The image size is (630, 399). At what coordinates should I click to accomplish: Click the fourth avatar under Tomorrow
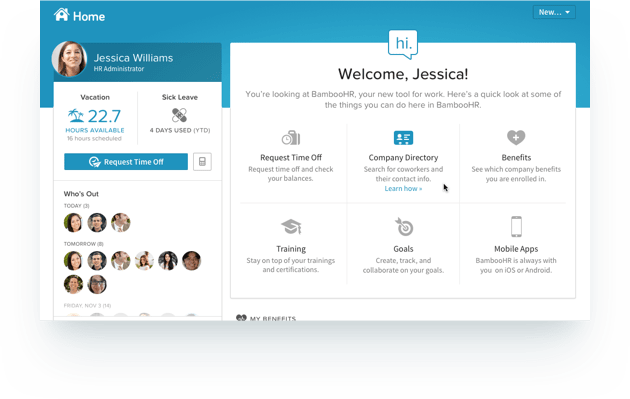(144, 260)
